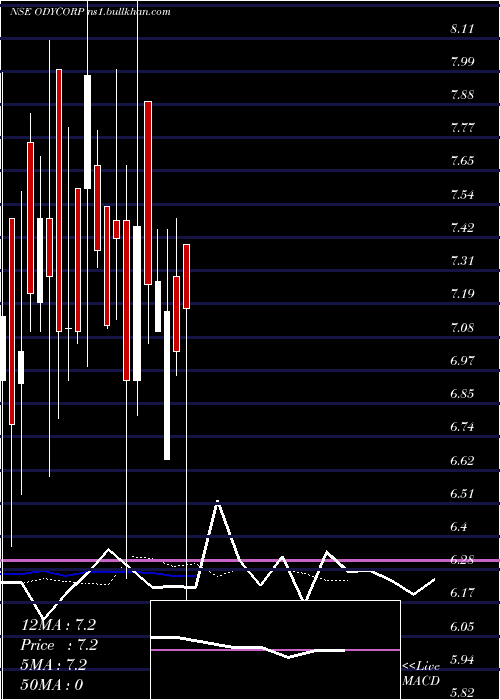The width and height of the screenshot is (500, 700).
Task: Click the 6.97 price axis label
Action: coord(462,360)
